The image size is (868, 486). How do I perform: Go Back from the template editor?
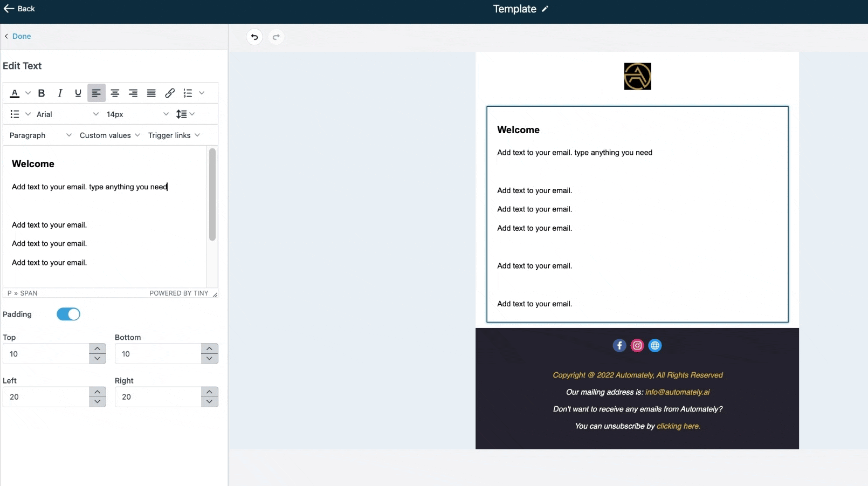coord(19,9)
